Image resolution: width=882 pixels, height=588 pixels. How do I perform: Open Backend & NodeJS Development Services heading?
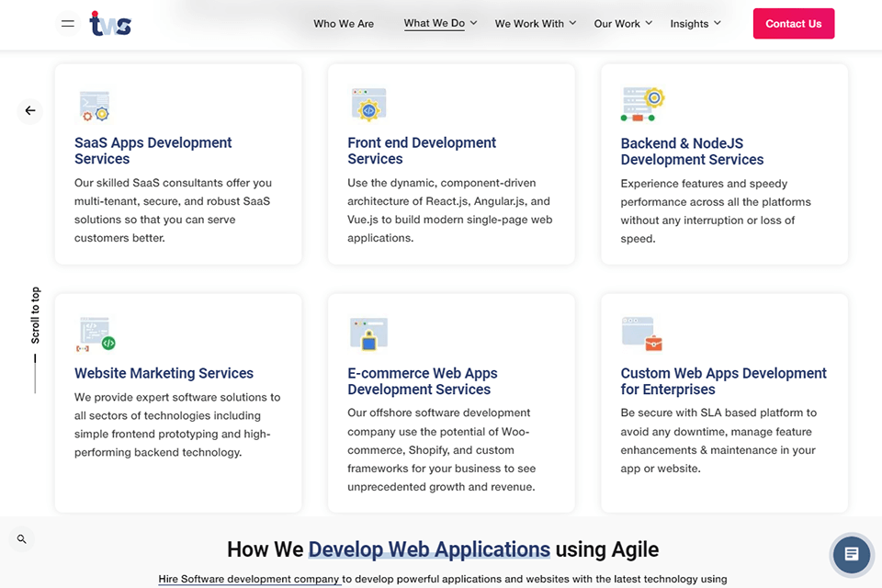pos(692,152)
